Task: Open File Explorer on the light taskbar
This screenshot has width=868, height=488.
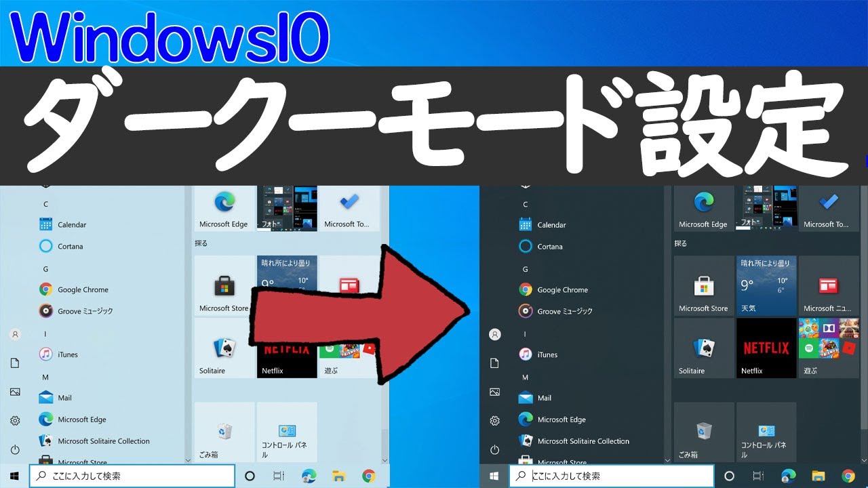Action: pos(338,476)
